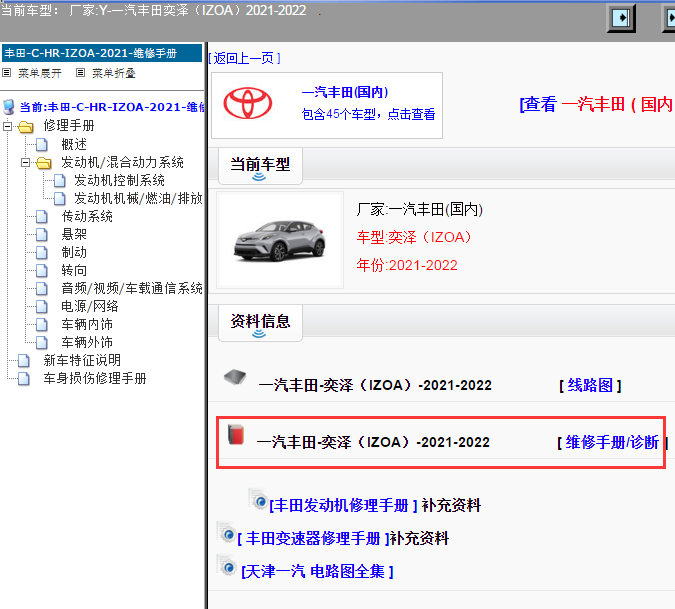The image size is (675, 609).
Task: Open 新车特征说明 in the tree
Action: 82,361
